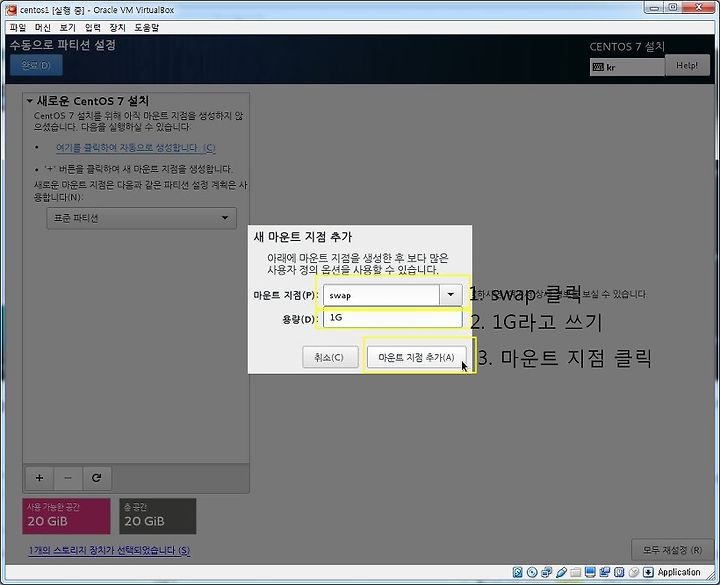Open the 머신 menu
This screenshot has height=585, width=720.
(43, 28)
